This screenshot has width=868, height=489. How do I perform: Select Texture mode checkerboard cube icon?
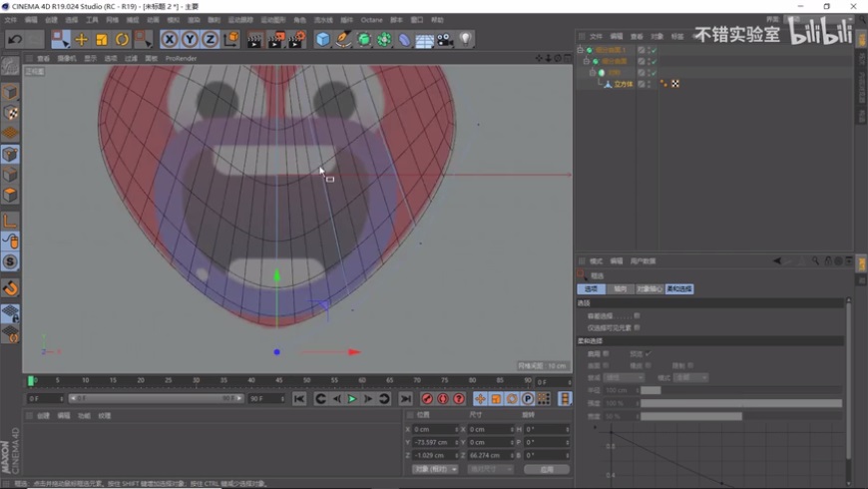click(10, 113)
